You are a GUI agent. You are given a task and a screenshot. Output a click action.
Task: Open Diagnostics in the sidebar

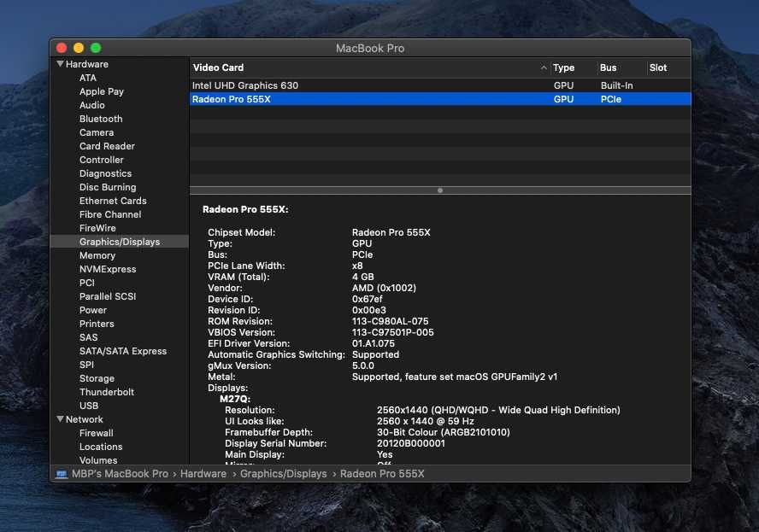click(x=105, y=173)
